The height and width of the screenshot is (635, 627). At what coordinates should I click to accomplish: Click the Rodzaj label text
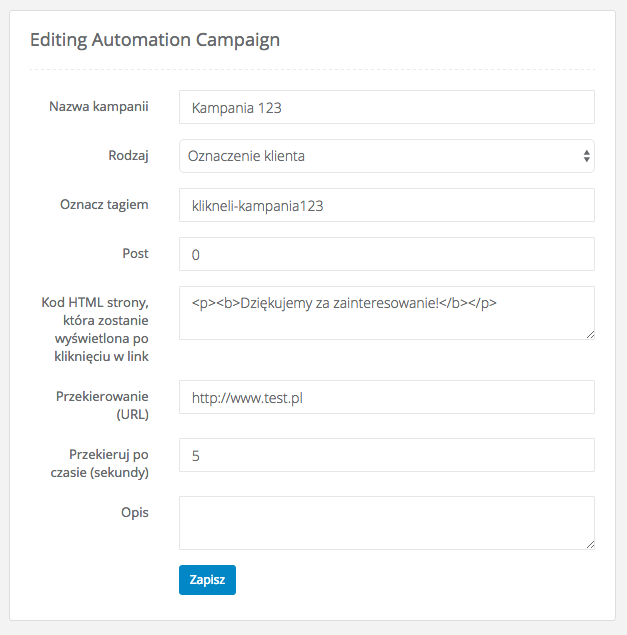[x=128, y=156]
